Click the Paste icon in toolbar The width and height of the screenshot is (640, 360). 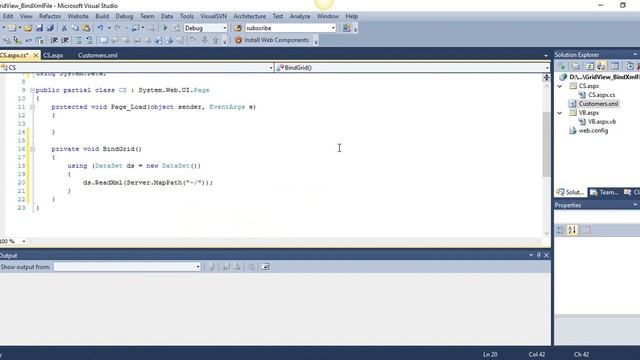coord(86,28)
